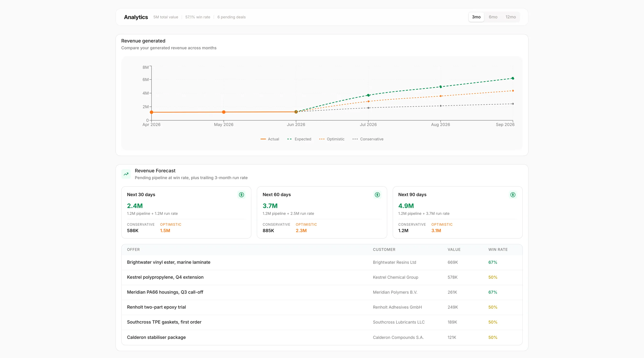Toggle the Optimistic series in chart legend
644x358 pixels.
tap(332, 139)
